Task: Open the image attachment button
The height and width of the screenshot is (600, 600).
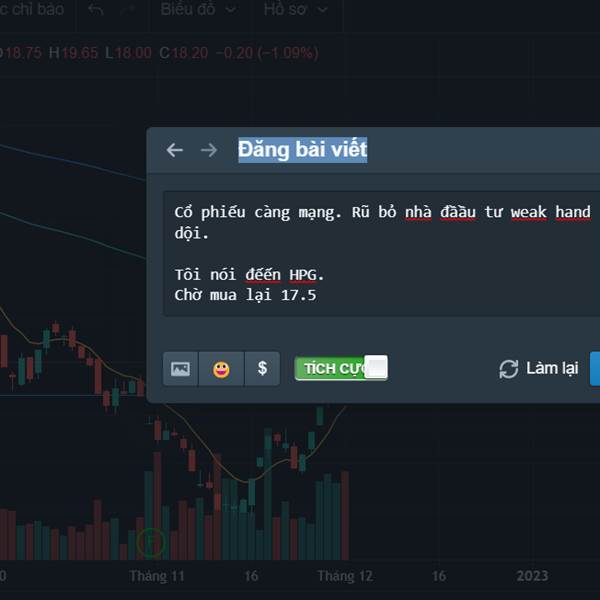Action: (180, 369)
